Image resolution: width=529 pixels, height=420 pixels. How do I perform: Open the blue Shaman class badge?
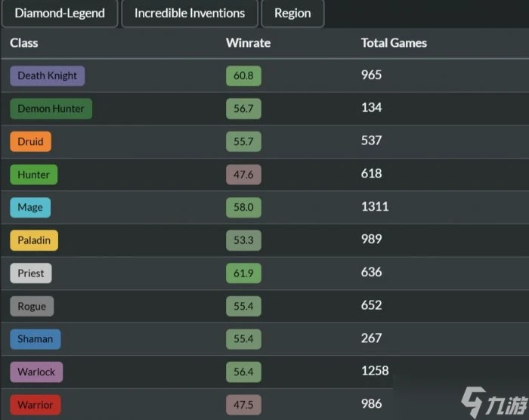point(35,339)
